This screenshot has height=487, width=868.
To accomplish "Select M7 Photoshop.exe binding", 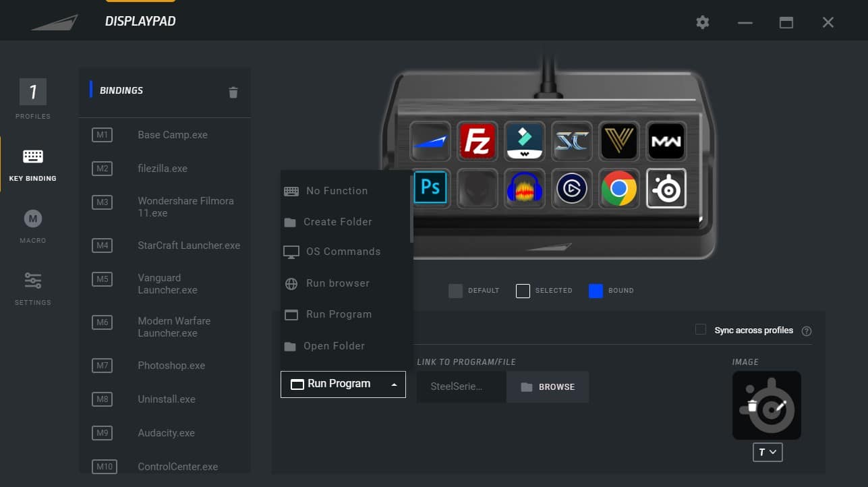I will (165, 366).
